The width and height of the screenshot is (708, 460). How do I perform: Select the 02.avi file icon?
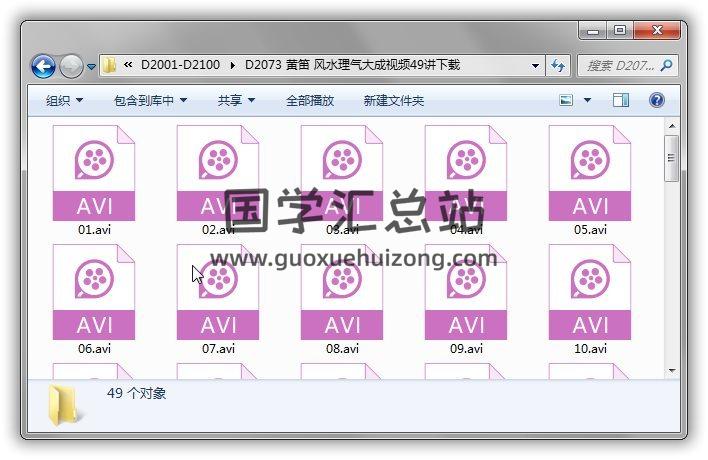pyautogui.click(x=218, y=173)
